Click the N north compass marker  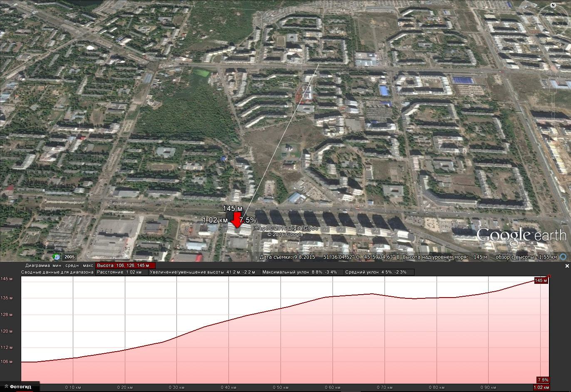pyautogui.click(x=553, y=5)
